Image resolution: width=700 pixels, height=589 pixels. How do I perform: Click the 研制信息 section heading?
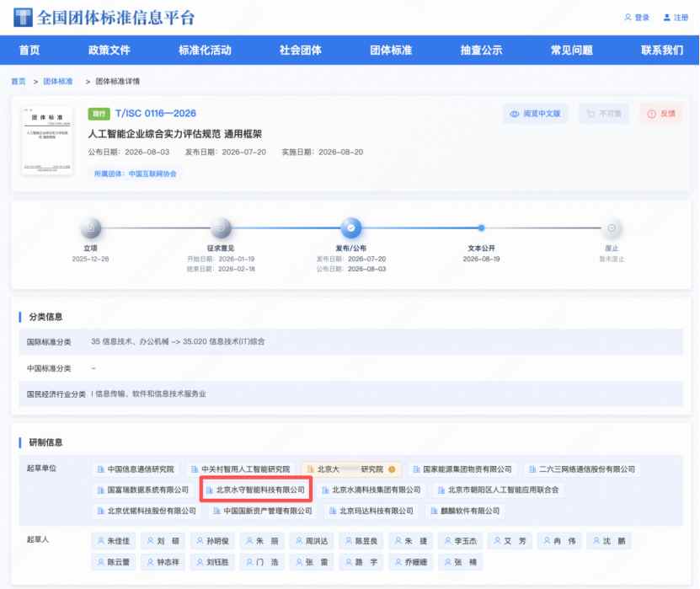click(45, 442)
